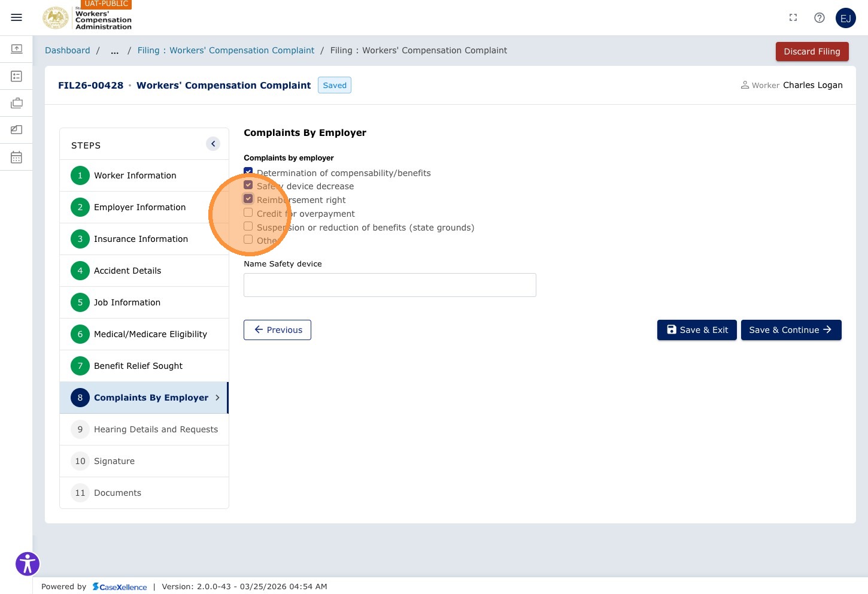Go to step 1 Worker Information
This screenshot has height=594, width=868.
144,175
